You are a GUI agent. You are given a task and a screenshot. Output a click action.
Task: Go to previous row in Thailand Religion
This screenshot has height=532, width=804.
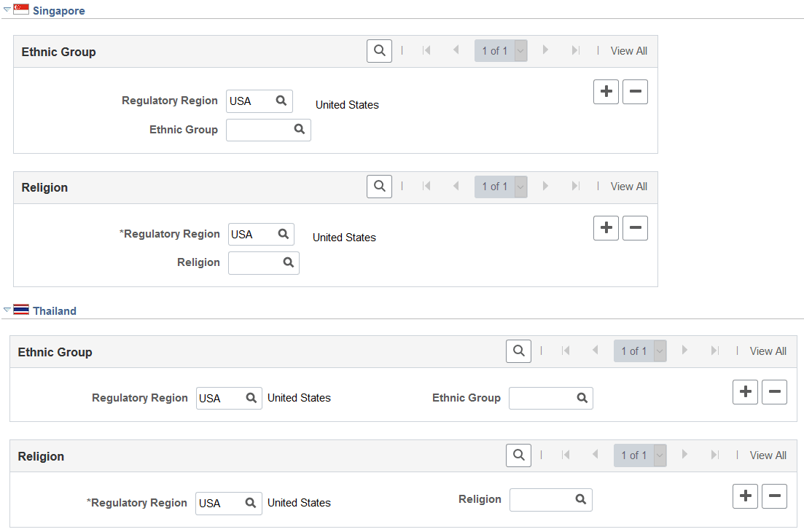click(596, 455)
